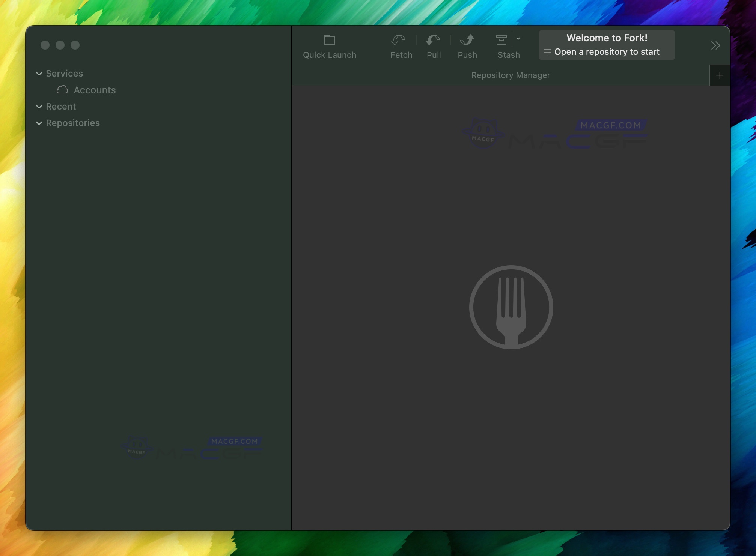Click the Push toolbar icon

coord(467,40)
